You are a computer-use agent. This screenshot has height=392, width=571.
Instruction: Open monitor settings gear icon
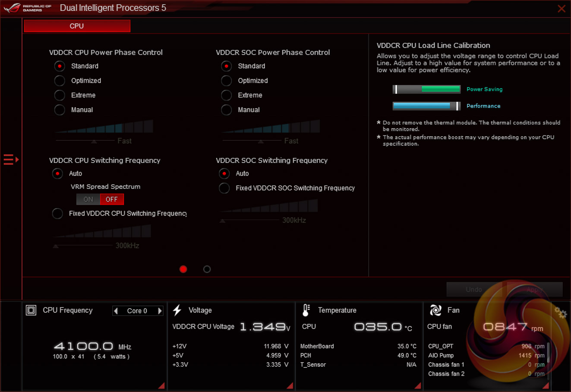tap(560, 313)
